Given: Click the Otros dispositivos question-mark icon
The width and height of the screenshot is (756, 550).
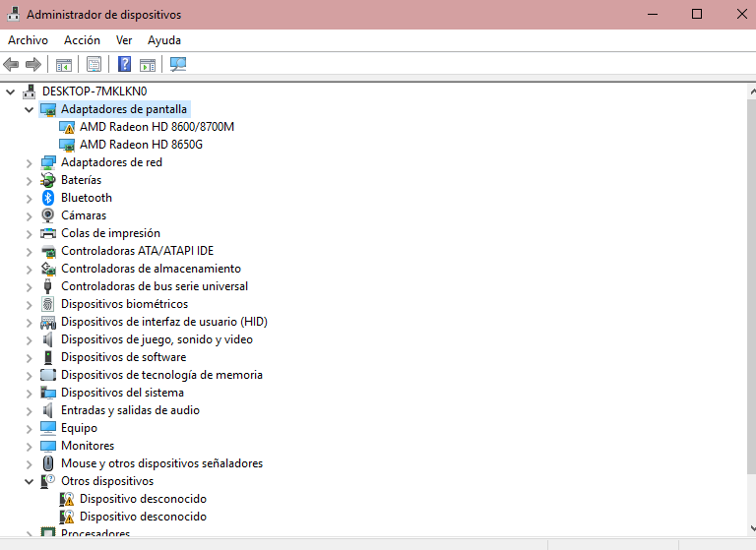Looking at the screenshot, I should (x=48, y=481).
